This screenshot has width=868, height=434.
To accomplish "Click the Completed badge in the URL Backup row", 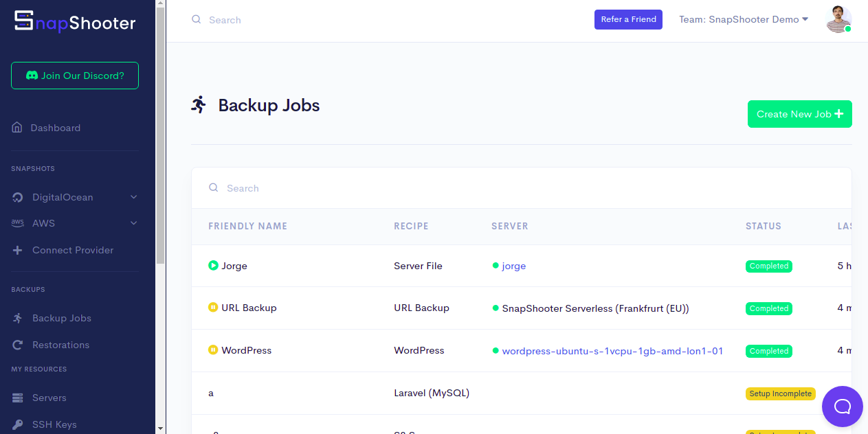I will 769,308.
